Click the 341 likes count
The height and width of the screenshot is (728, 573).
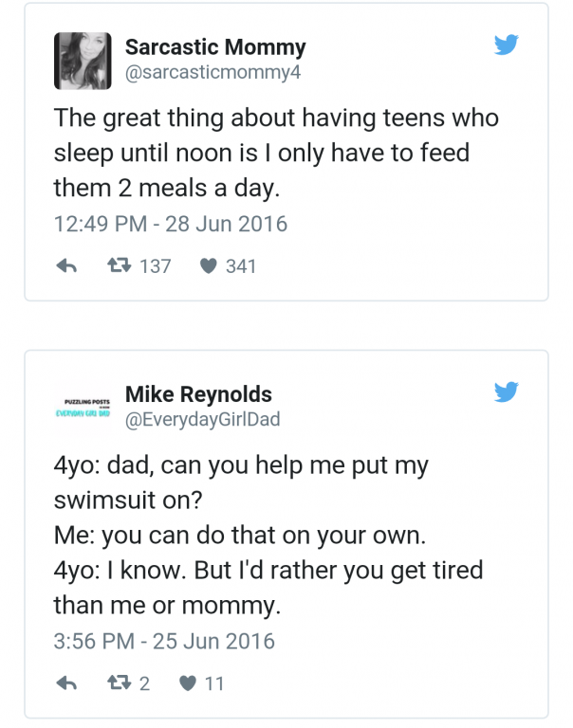[241, 267]
